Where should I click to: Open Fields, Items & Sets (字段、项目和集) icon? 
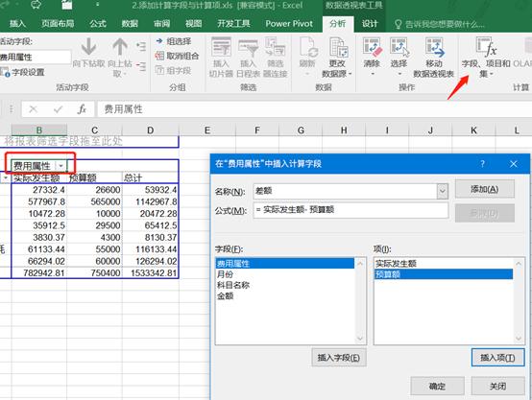(x=486, y=47)
